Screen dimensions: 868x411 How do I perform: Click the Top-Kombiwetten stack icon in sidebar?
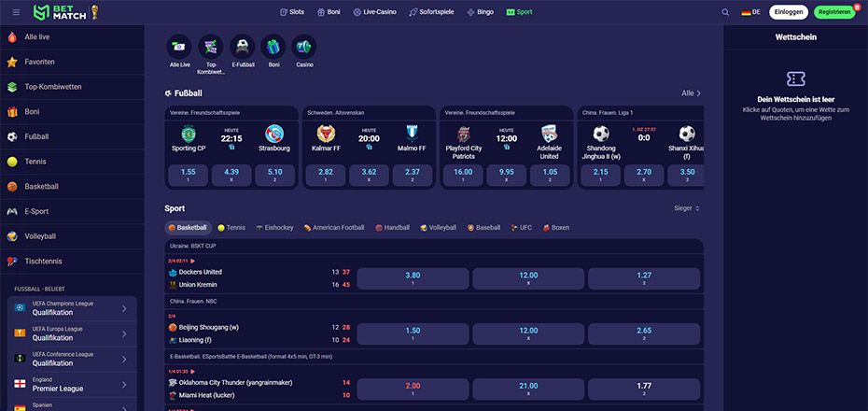point(12,87)
